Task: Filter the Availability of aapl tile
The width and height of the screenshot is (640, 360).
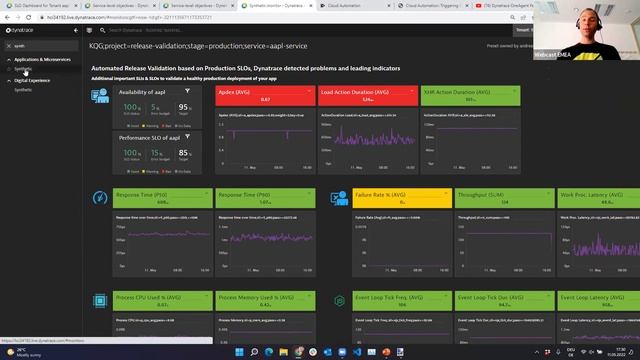Action: pyautogui.click(x=187, y=91)
